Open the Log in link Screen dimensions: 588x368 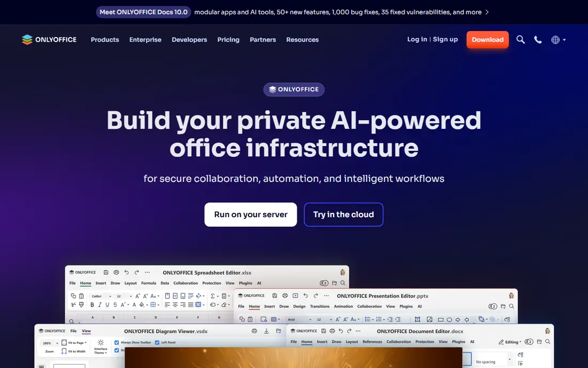coord(417,40)
